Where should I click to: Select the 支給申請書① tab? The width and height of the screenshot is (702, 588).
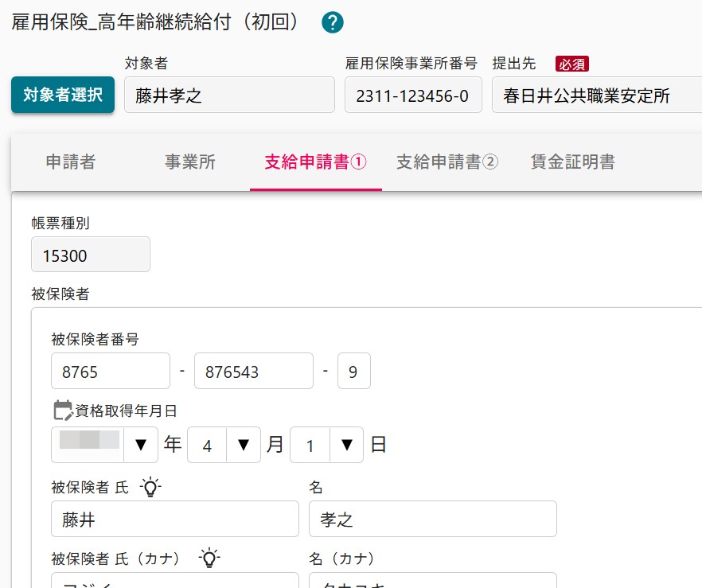click(x=316, y=162)
